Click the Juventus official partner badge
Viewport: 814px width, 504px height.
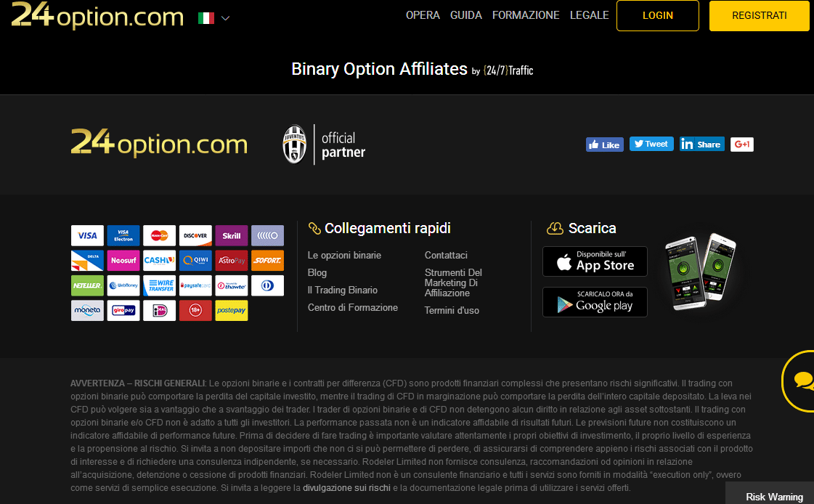point(324,145)
